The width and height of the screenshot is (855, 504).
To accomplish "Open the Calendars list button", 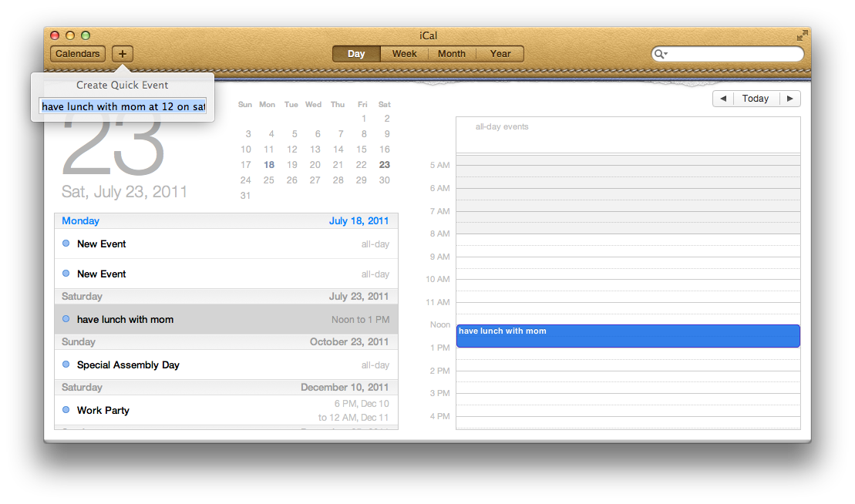I will [x=77, y=53].
